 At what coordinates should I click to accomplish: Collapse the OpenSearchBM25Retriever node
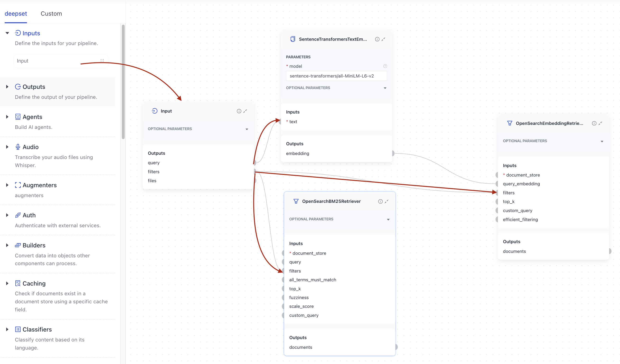tap(387, 201)
